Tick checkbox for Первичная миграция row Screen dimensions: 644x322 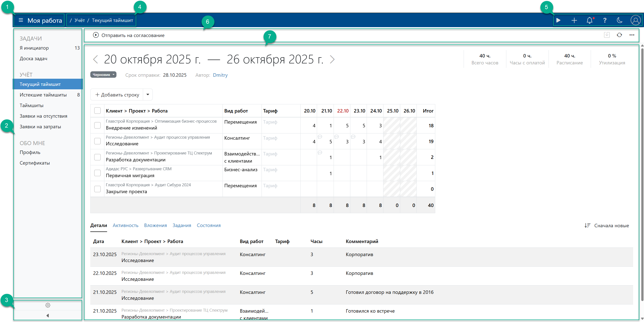[97, 173]
